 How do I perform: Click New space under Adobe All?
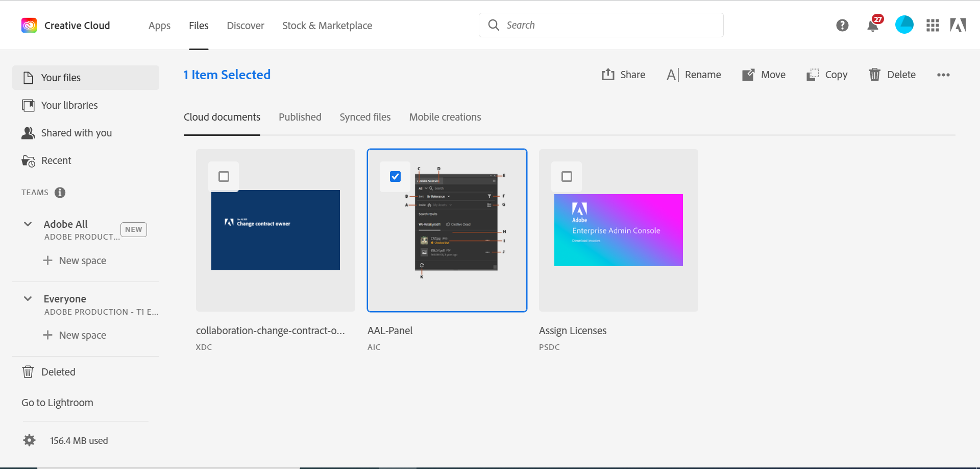click(83, 261)
